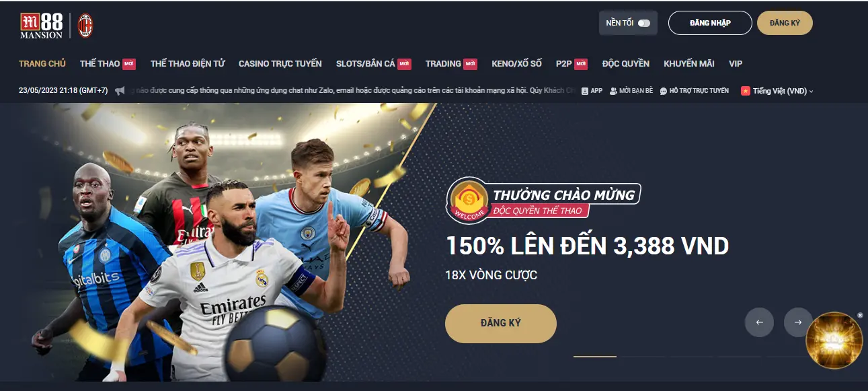Click the Vietnam flag icon

coord(745,91)
